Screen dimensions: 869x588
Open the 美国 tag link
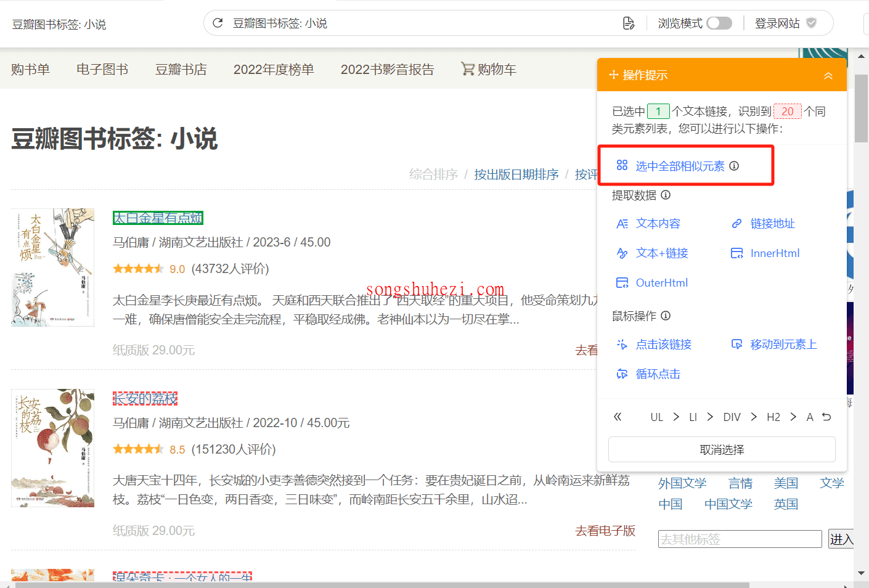[x=786, y=483]
